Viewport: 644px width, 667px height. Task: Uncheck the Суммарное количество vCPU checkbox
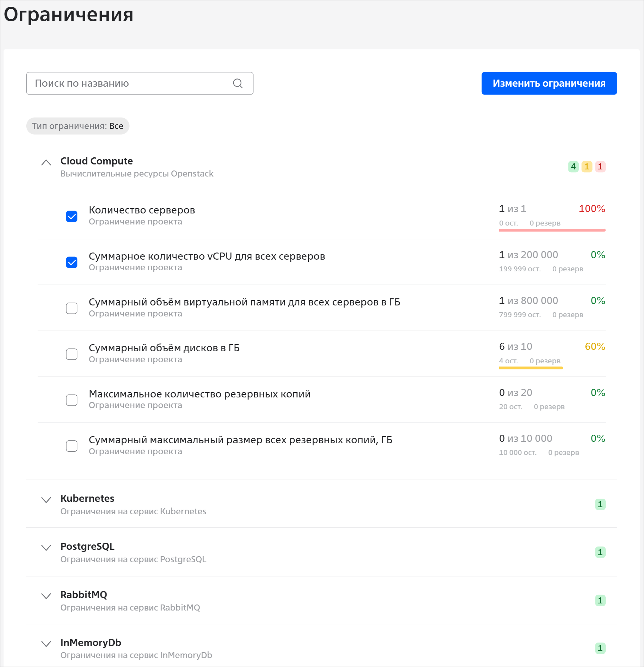[72, 262]
